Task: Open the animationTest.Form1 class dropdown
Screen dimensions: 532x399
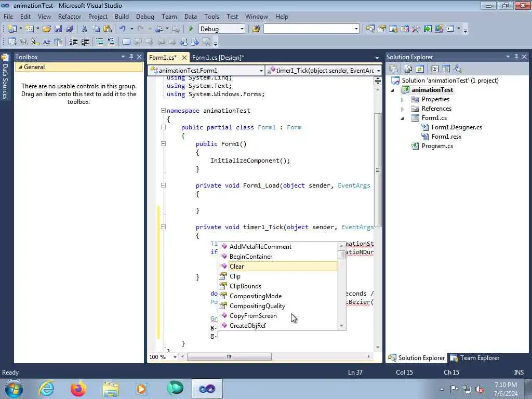Action: coord(261,71)
